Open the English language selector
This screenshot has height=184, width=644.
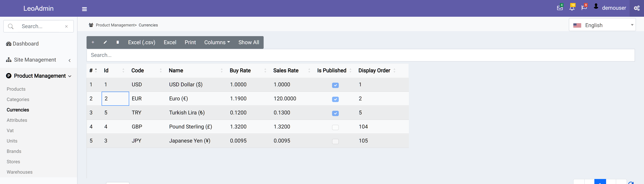pyautogui.click(x=602, y=25)
